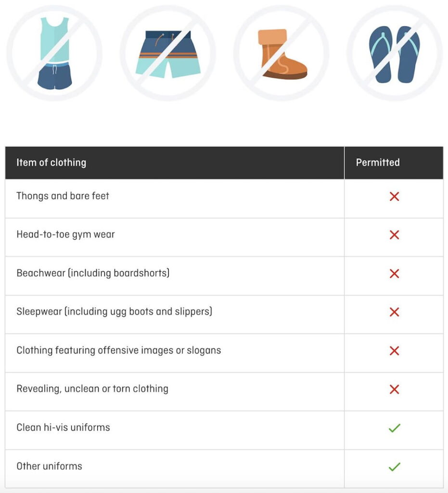Click the red X beside Beachwear row

394,273
